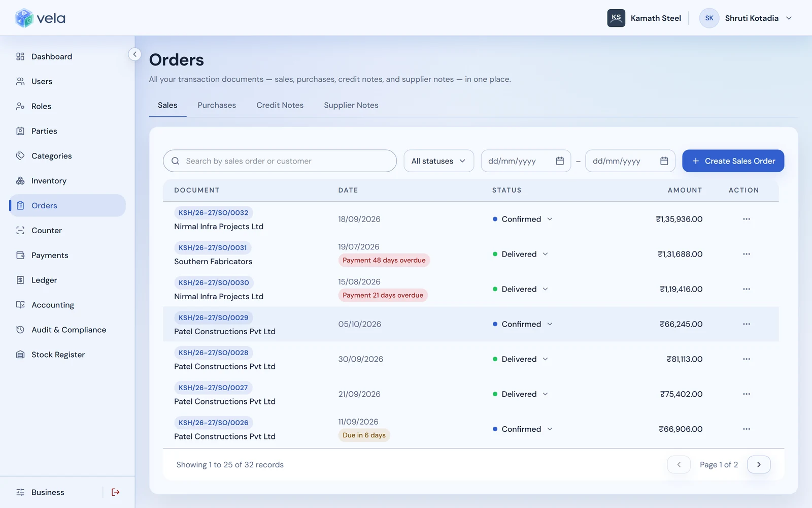Open order link KSH/26-27/SO/0027
Viewport: 812px width, 508px height.
click(213, 388)
